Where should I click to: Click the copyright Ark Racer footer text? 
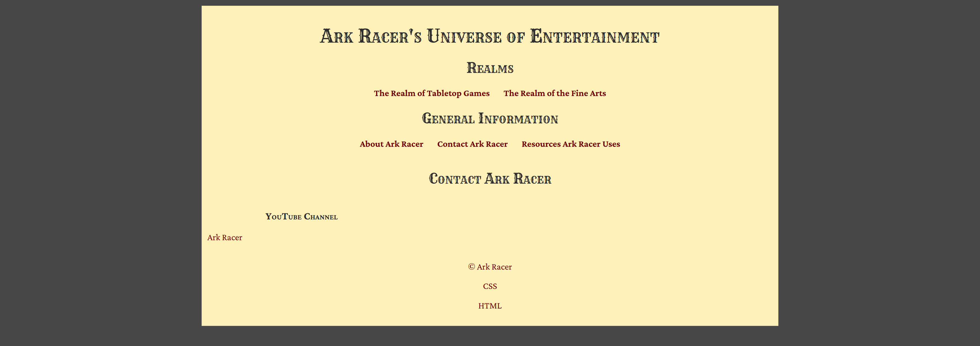pyautogui.click(x=490, y=266)
